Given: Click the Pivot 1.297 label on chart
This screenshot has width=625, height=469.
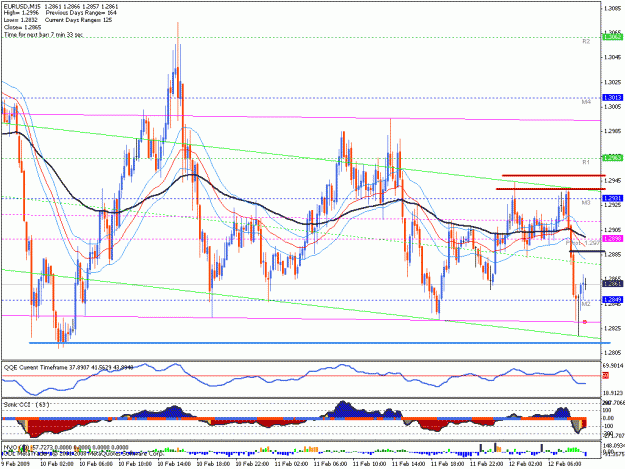Looking at the screenshot, I should pos(582,242).
